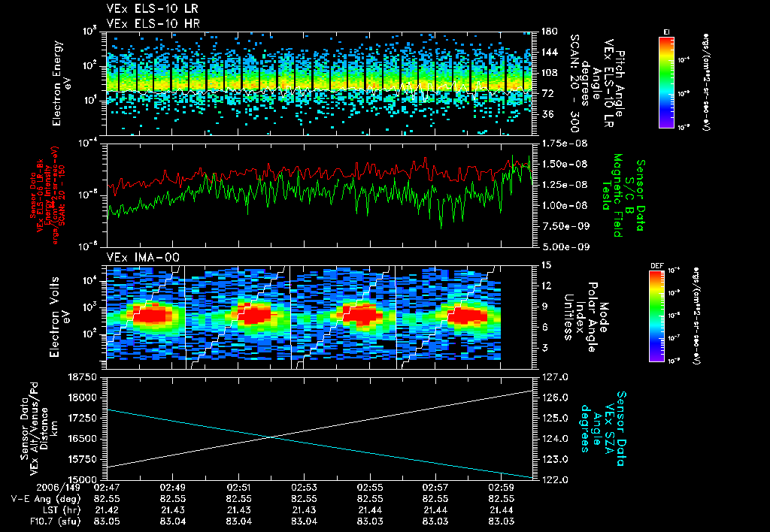Click the "V-E Ang (deg)" row label
Screen dimensions: 770x532
[46, 500]
